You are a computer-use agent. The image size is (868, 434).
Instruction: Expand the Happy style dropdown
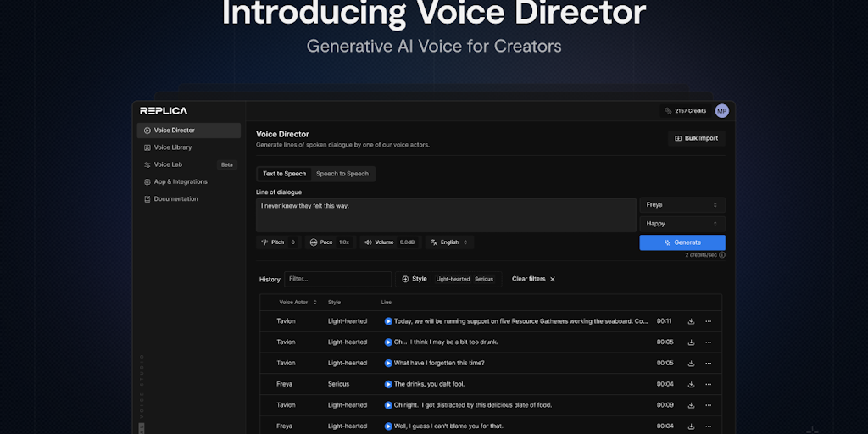682,224
